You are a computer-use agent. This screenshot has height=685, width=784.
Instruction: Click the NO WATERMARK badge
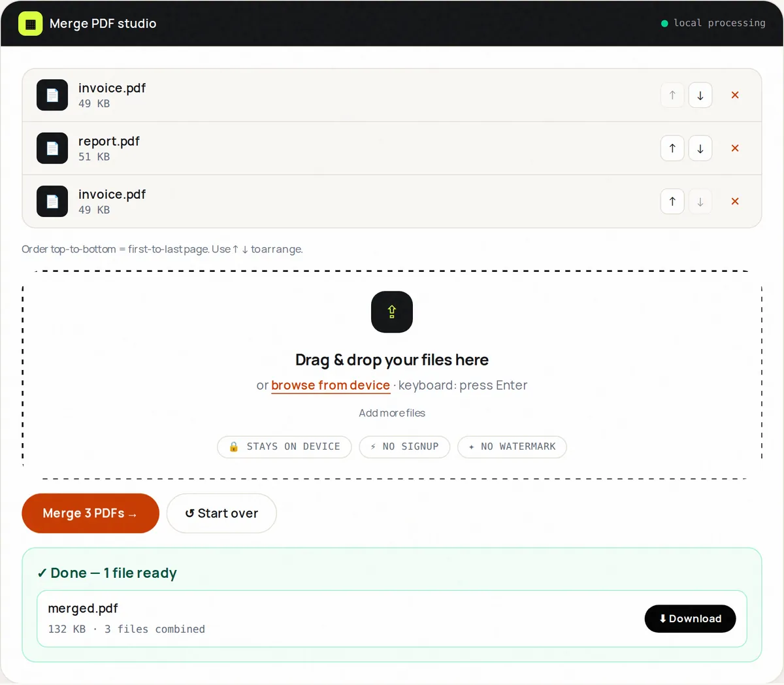[x=512, y=447]
